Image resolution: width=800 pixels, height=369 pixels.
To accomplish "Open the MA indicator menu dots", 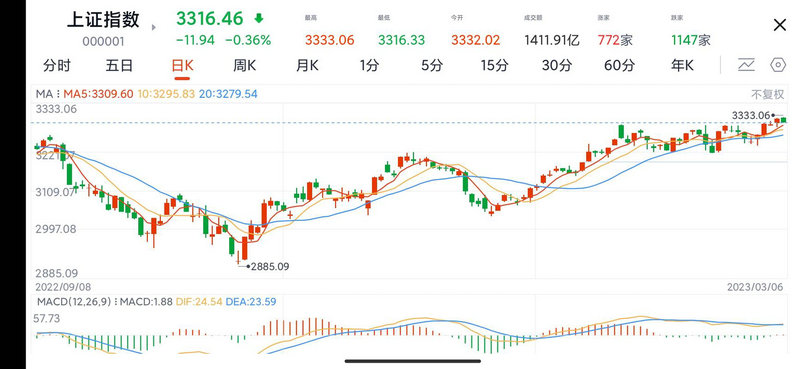I will [x=57, y=94].
